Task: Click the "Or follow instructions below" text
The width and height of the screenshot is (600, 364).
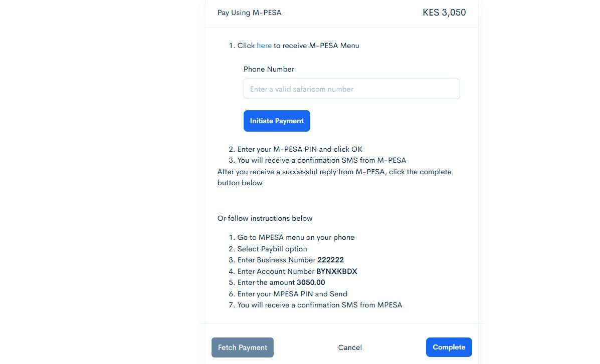Action: click(265, 218)
